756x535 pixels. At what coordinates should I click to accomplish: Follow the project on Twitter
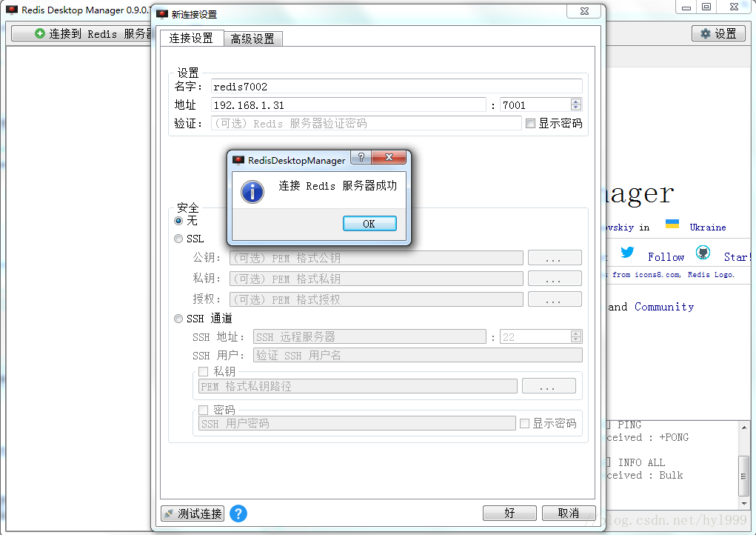(627, 253)
